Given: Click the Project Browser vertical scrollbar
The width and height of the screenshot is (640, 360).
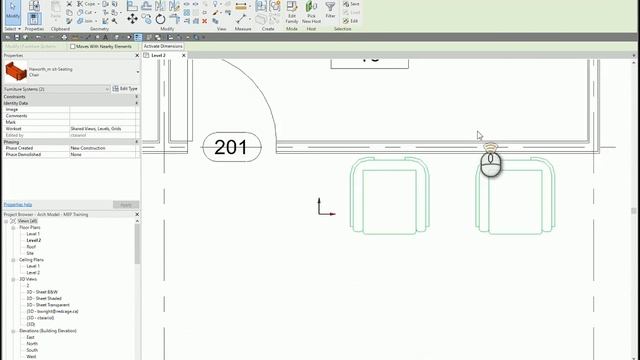Looking at the screenshot, I should (x=137, y=245).
